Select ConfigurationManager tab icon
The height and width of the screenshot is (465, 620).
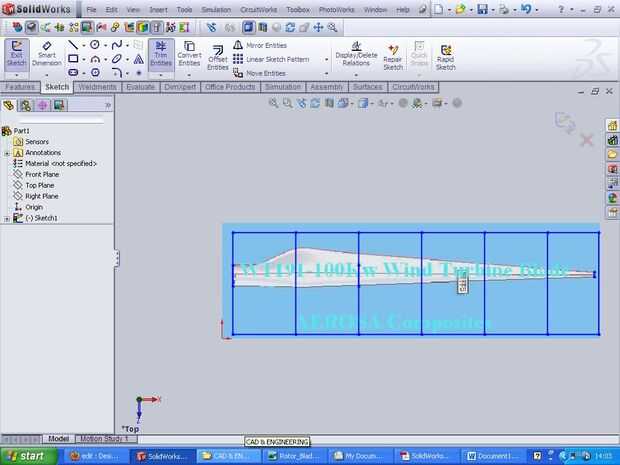tap(43, 105)
